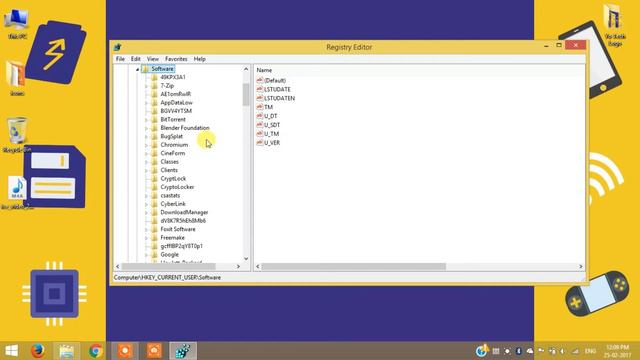This screenshot has height=360, width=640.
Task: Select the LSTUDATEN value name
Action: (x=279, y=98)
